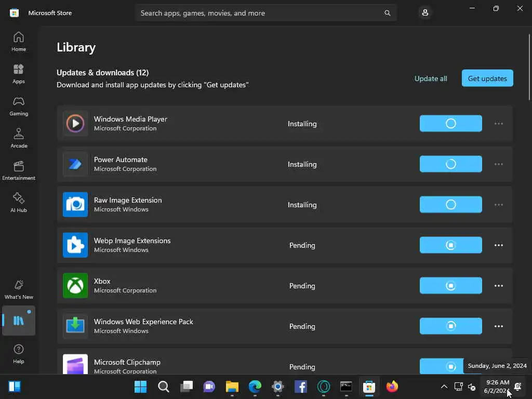Open more options for Windows Web Experience Pack

point(498,326)
